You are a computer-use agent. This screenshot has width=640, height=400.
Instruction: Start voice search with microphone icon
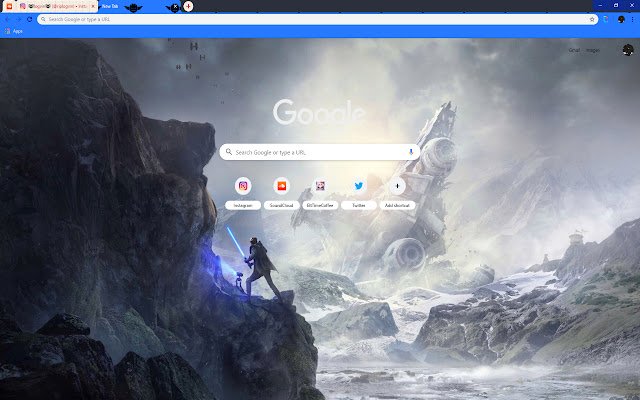[411, 152]
